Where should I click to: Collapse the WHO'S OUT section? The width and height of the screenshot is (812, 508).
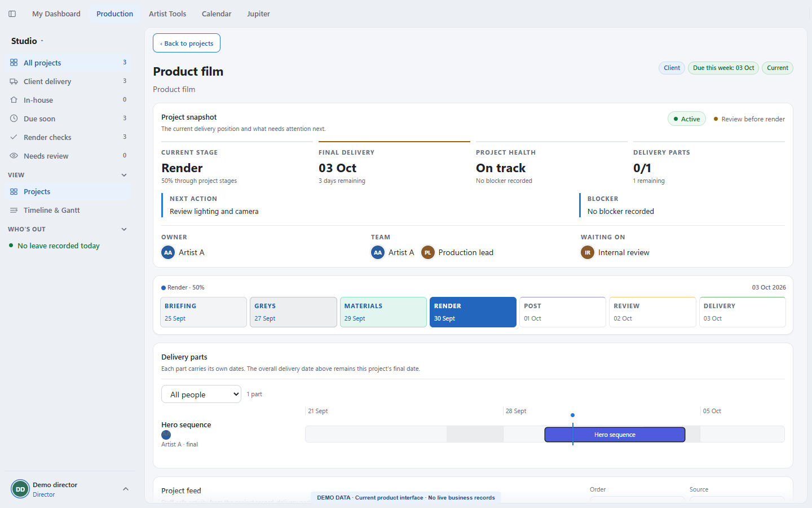click(124, 229)
